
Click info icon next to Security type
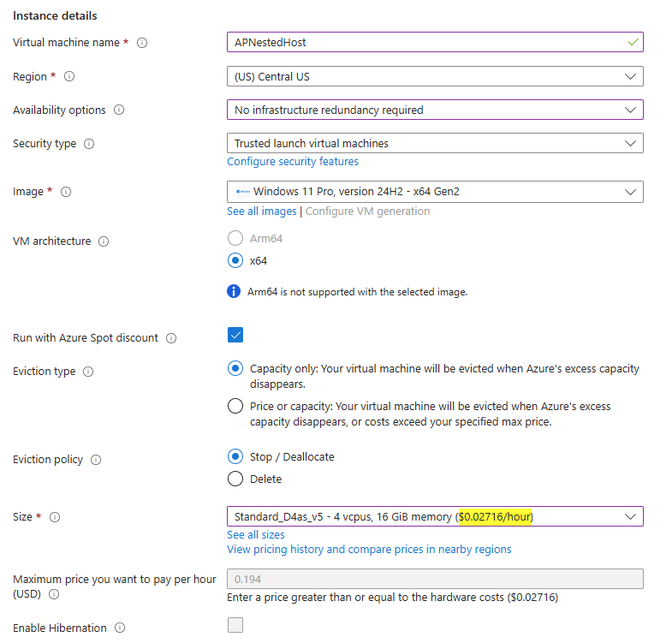click(x=89, y=144)
